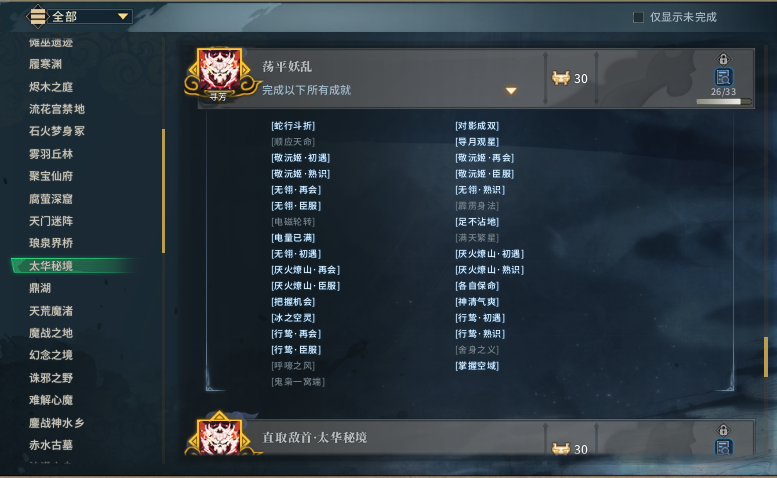777x478 pixels.
Task: Collapse the 荡平妖乱 sub-achievement list arrow
Action: tap(511, 91)
